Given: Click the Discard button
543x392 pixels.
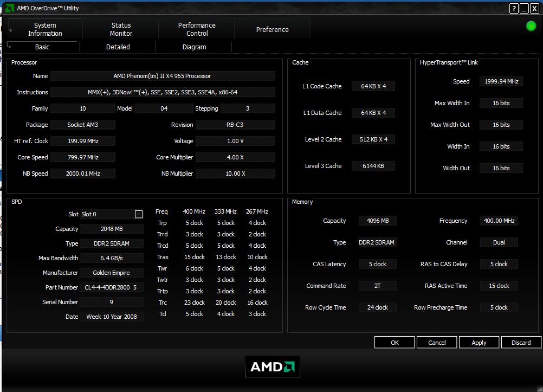Looking at the screenshot, I should (521, 343).
